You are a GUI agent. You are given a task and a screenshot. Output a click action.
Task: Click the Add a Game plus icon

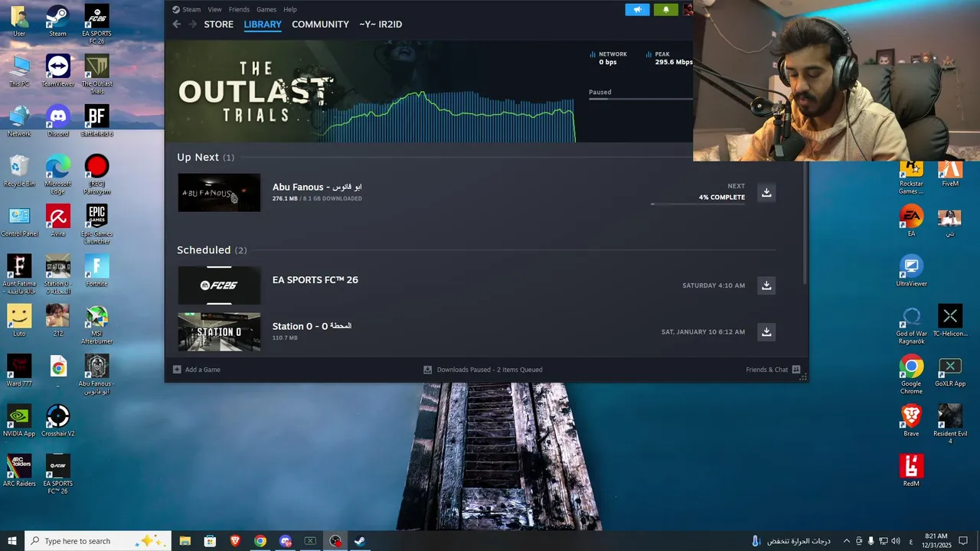tap(177, 370)
